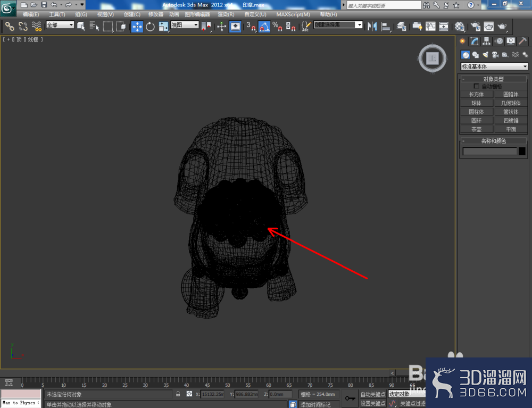
Task: Create a 管状体 tube primitive
Action: tap(511, 112)
